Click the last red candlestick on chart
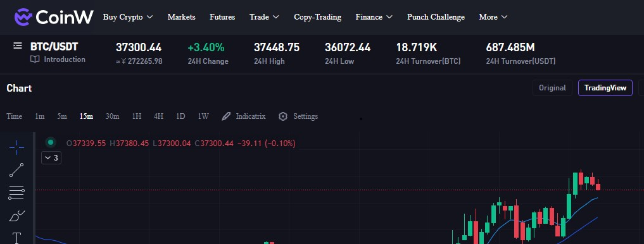 (x=598, y=185)
